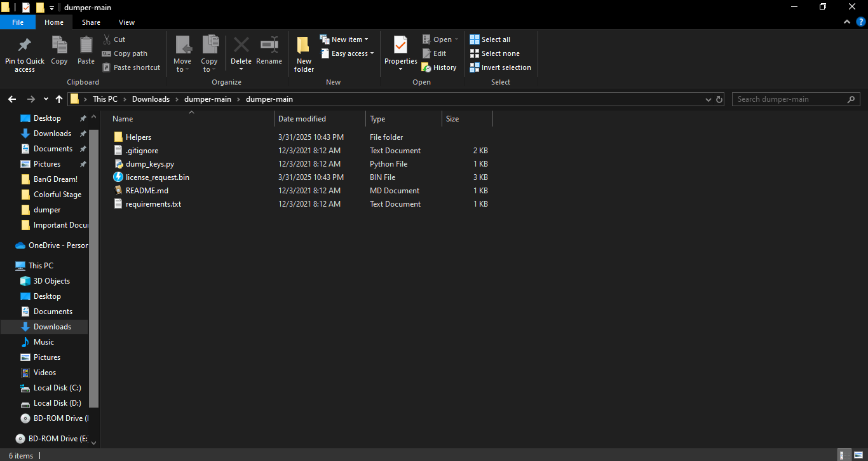
Task: Create a New folder
Action: (304, 55)
